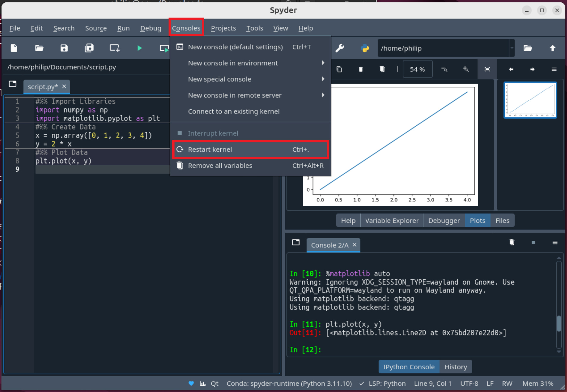Image resolution: width=567 pixels, height=392 pixels.
Task: Click the UTF-8 encoding status entry
Action: pos(469,383)
